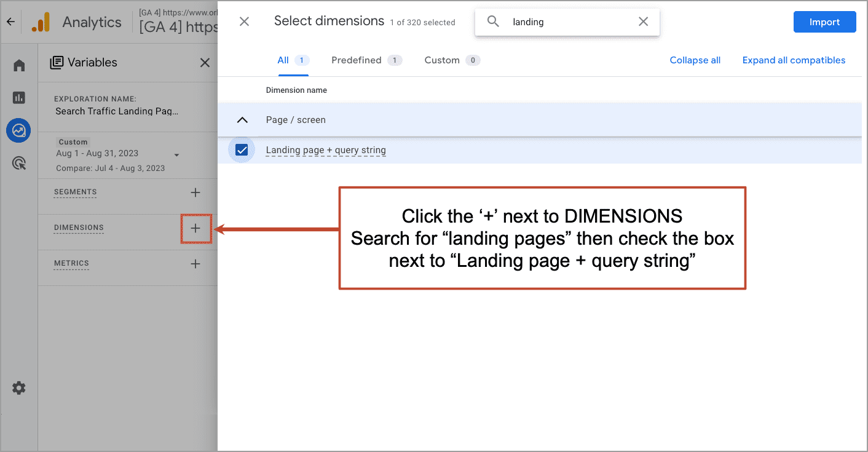This screenshot has height=452, width=868.
Task: Open Advertising from the left sidebar icon
Action: click(x=18, y=163)
